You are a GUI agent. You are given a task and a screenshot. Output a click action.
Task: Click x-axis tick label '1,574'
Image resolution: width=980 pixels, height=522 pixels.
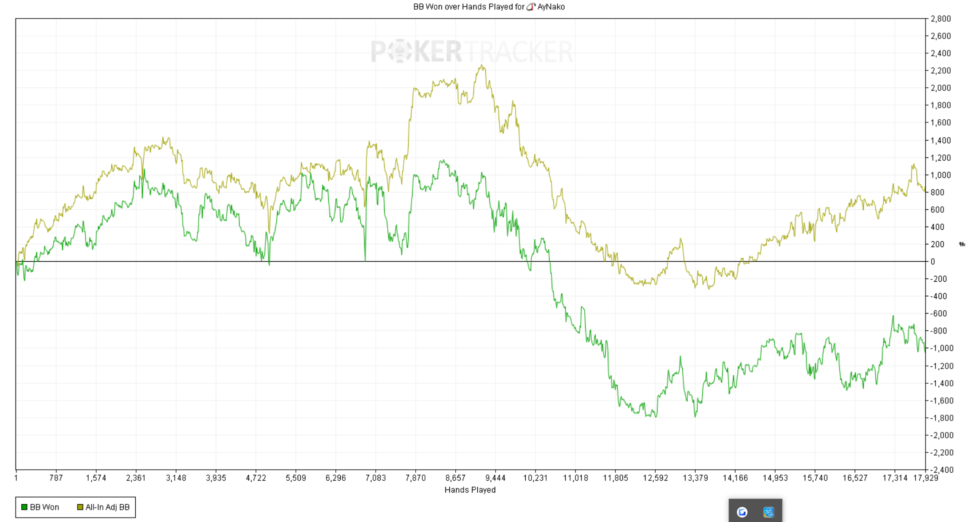point(96,478)
